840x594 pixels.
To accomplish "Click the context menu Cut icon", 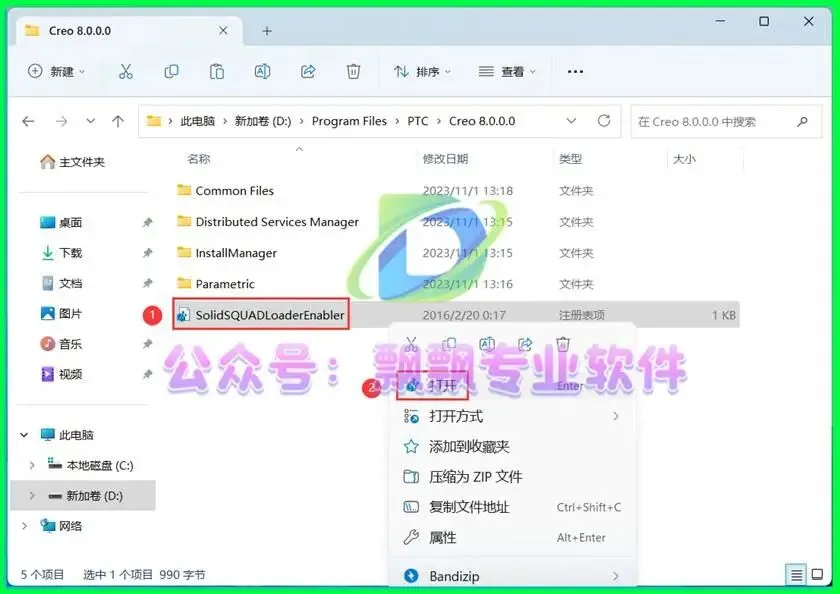I will point(411,344).
